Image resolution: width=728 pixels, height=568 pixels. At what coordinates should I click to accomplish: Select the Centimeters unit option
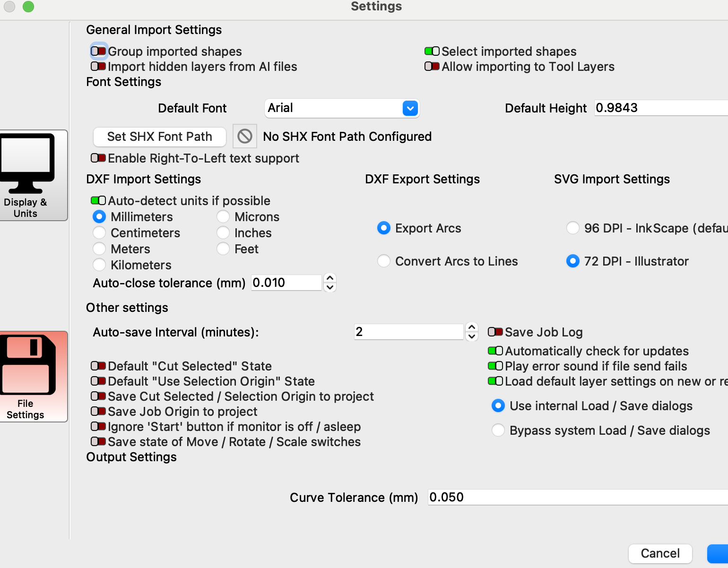click(99, 233)
